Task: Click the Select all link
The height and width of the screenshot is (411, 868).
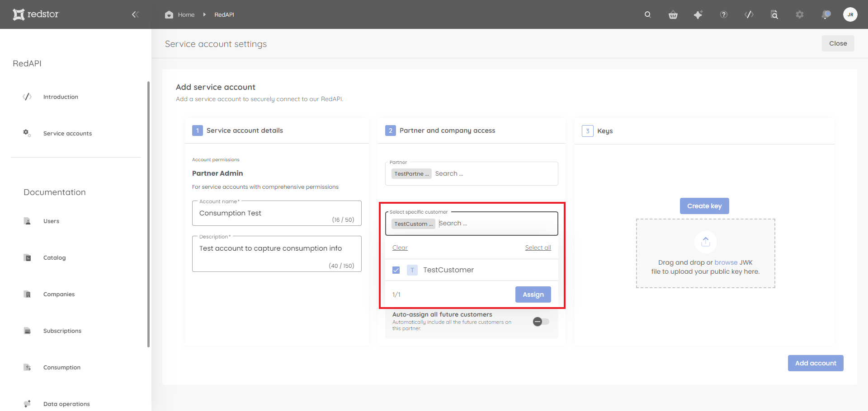Action: tap(538, 248)
